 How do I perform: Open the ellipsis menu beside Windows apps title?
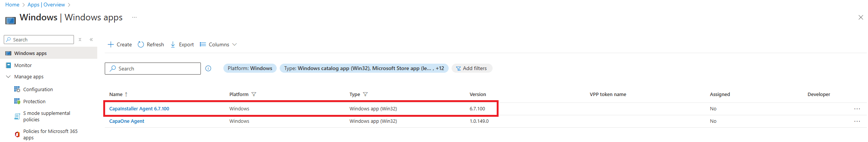134,17
